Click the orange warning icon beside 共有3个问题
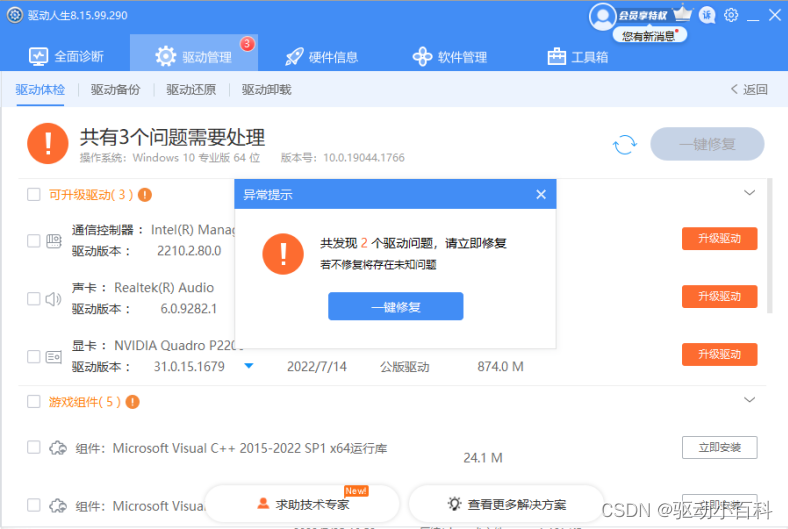The height and width of the screenshot is (529, 788). coord(48,144)
